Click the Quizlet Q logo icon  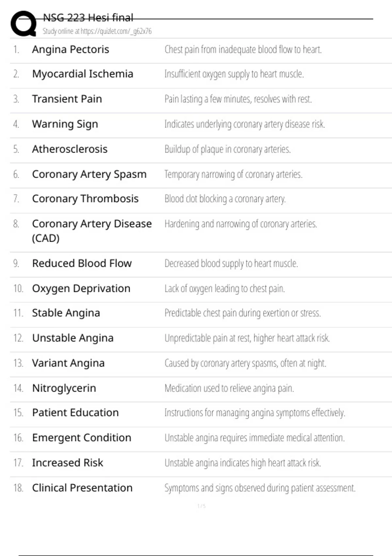[24, 24]
